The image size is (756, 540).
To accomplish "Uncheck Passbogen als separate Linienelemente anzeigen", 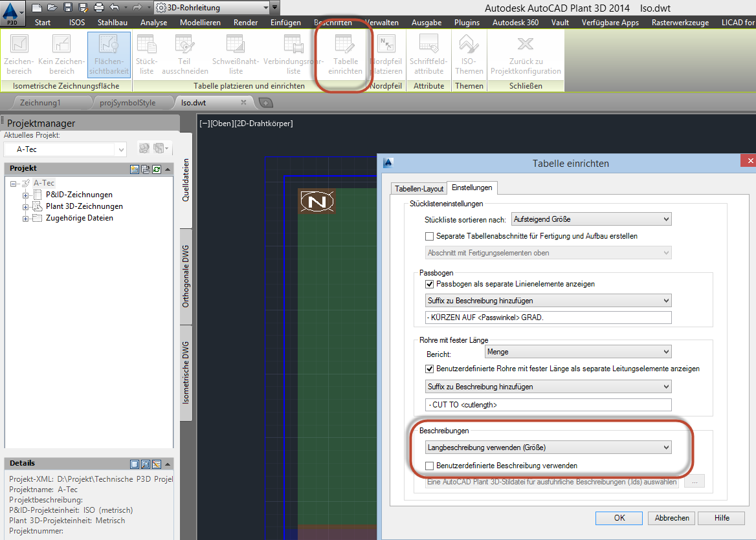I will pos(430,284).
